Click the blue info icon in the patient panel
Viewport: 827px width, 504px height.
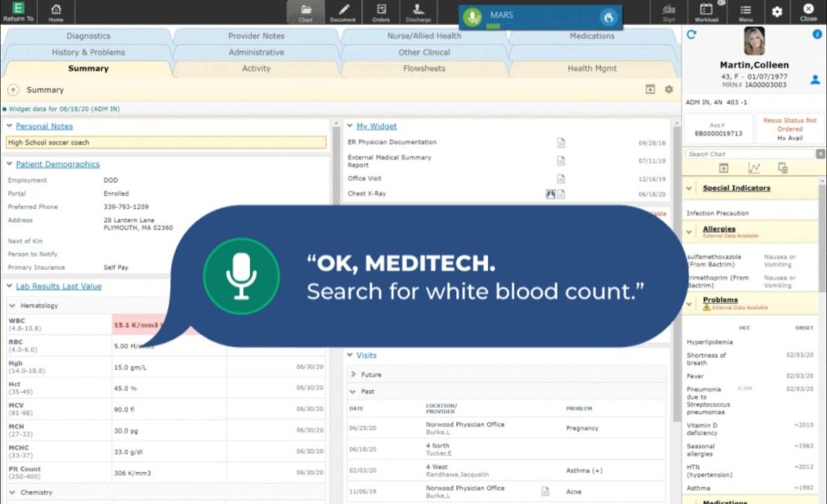[817, 35]
